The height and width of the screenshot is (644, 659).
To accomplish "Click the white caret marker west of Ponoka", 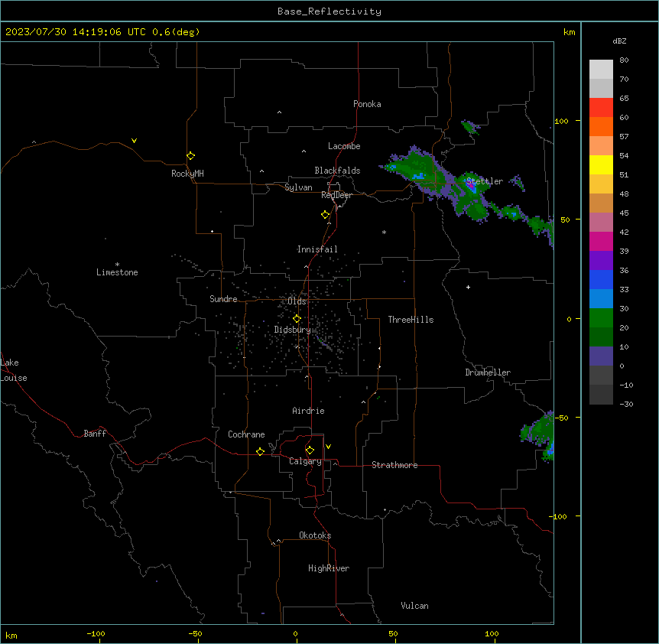I will [280, 112].
